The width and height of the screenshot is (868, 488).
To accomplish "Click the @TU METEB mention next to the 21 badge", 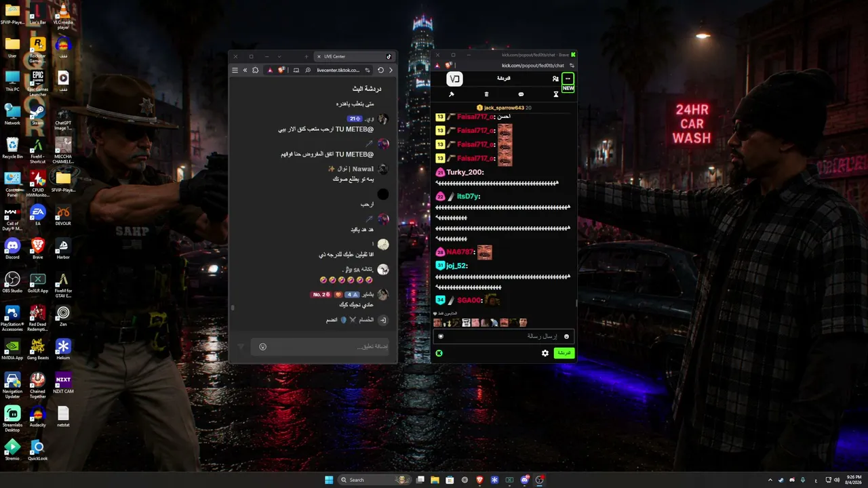I will 354,129.
